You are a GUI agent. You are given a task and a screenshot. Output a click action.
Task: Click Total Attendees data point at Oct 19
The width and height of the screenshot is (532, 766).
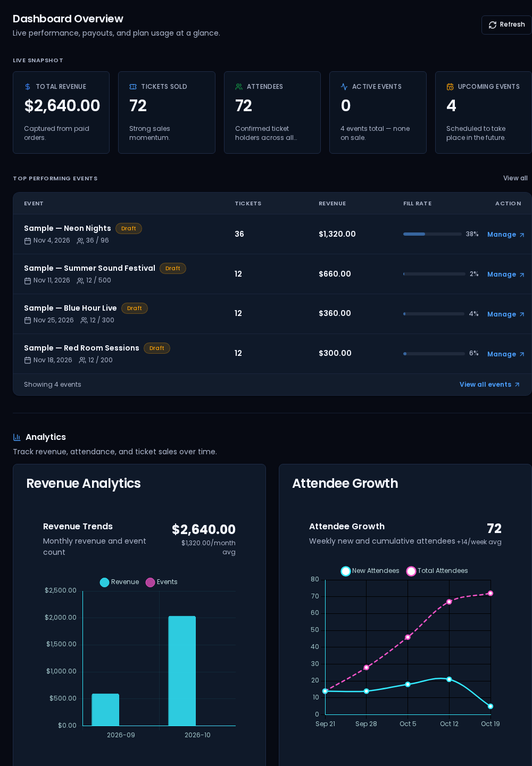coord(491,593)
